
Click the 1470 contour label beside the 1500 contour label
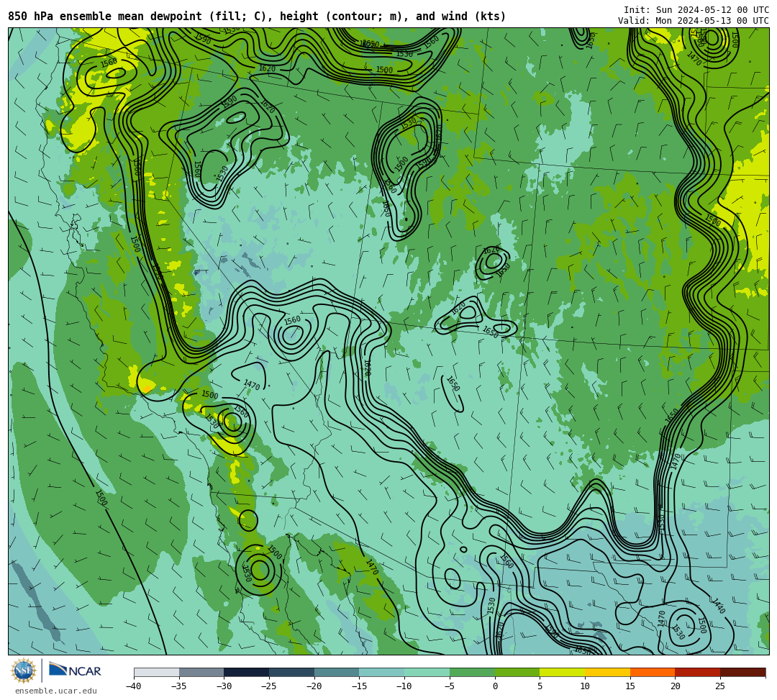pyautogui.click(x=662, y=619)
